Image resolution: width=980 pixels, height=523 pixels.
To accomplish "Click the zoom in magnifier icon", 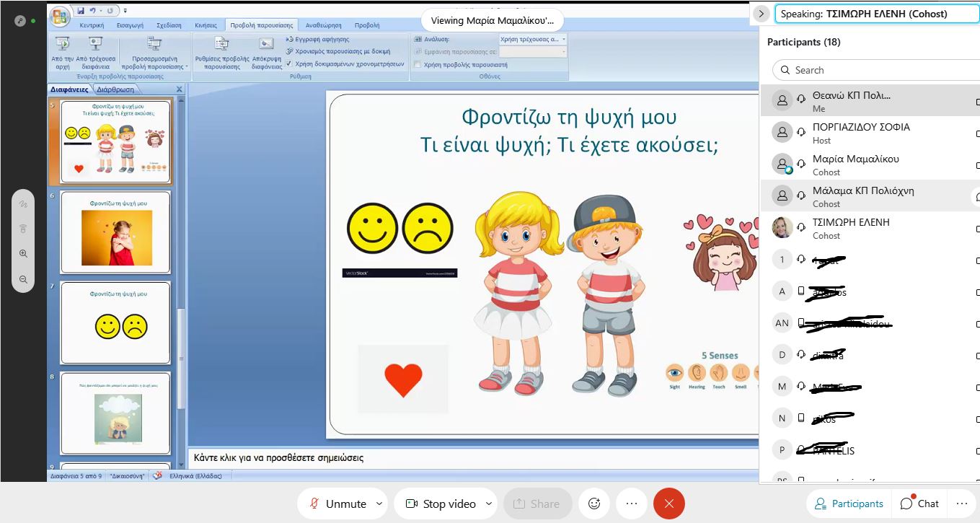I will tap(23, 254).
